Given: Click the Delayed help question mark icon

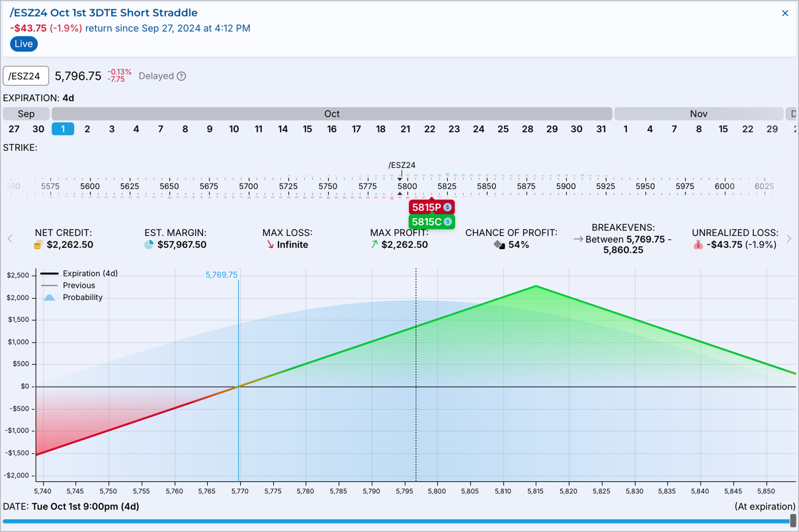Looking at the screenshot, I should pyautogui.click(x=181, y=76).
